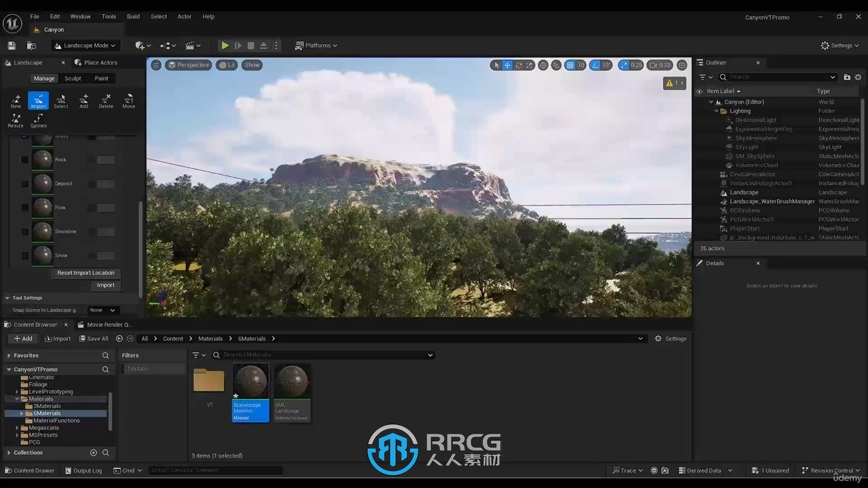Open the Build menu
Image resolution: width=868 pixels, height=488 pixels.
[x=133, y=16]
